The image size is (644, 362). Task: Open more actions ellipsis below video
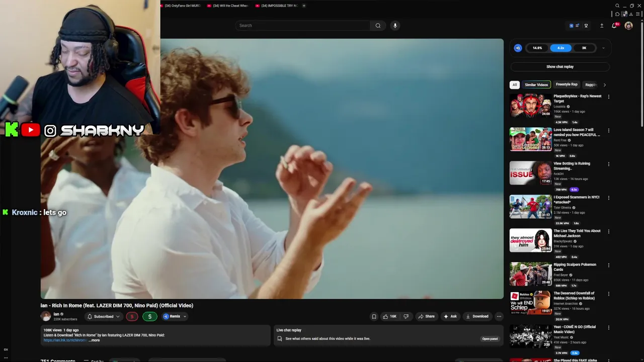click(499, 316)
